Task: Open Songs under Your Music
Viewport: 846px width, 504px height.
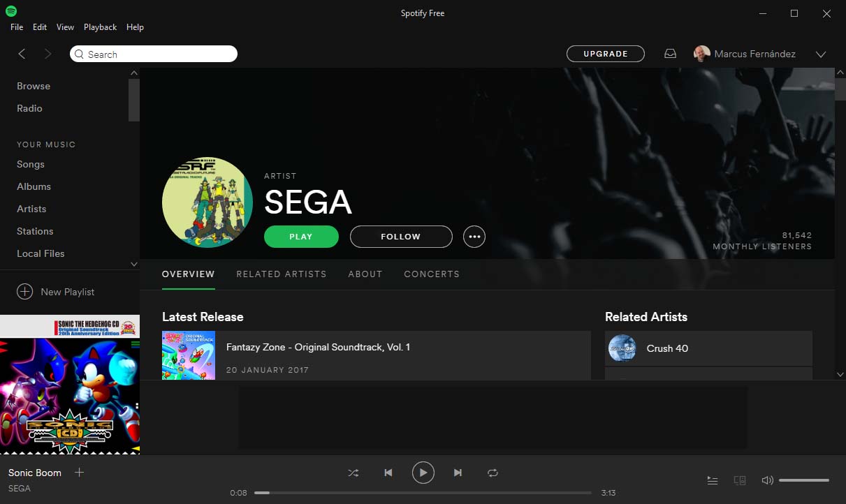Action: [x=31, y=164]
